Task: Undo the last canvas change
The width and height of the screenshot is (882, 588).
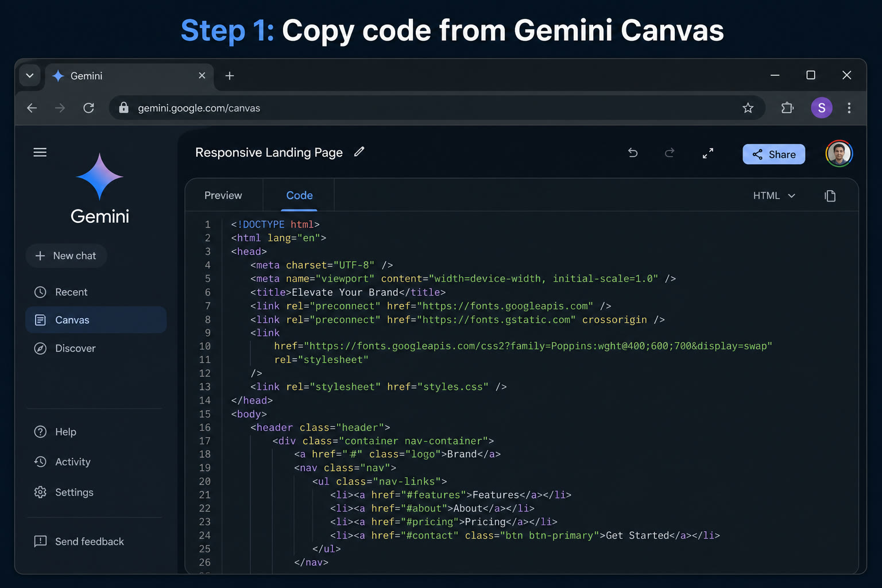Action: [x=633, y=153]
